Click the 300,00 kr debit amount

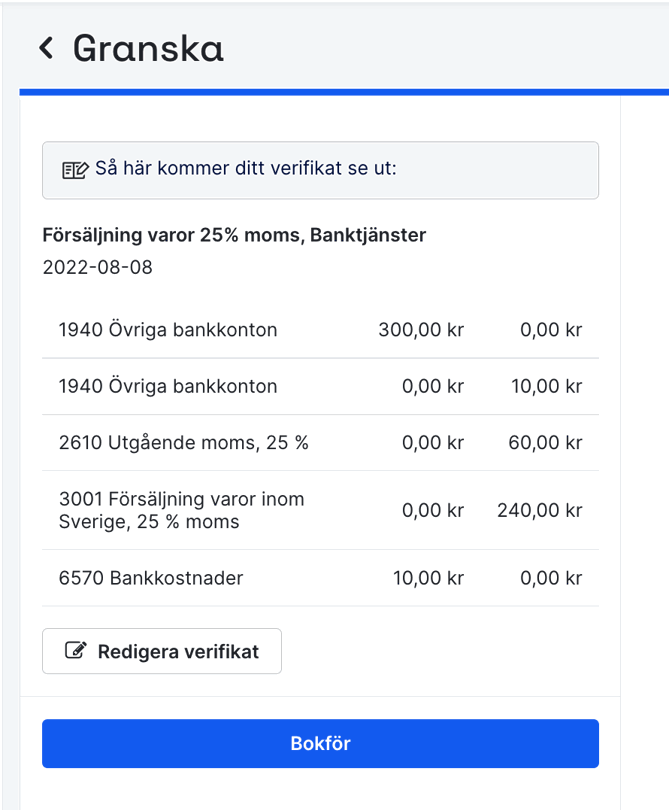(421, 329)
